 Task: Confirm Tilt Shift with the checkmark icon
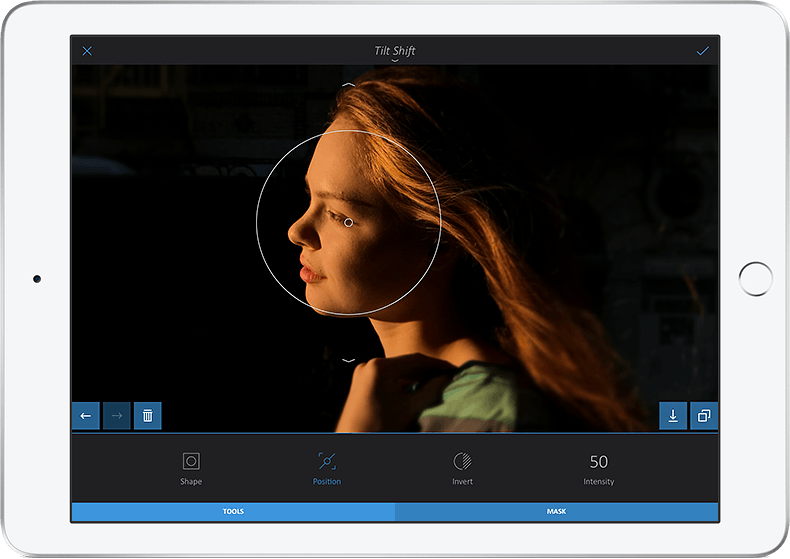click(702, 51)
